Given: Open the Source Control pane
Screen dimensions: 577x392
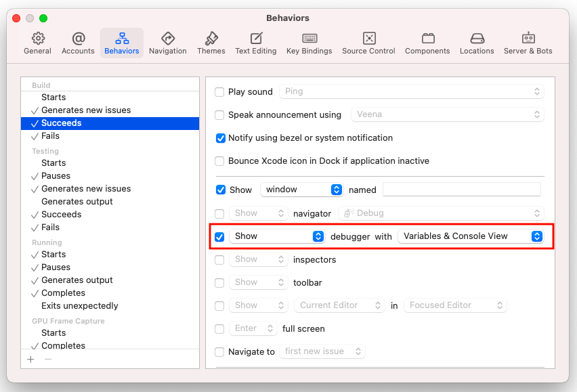Looking at the screenshot, I should click(368, 42).
